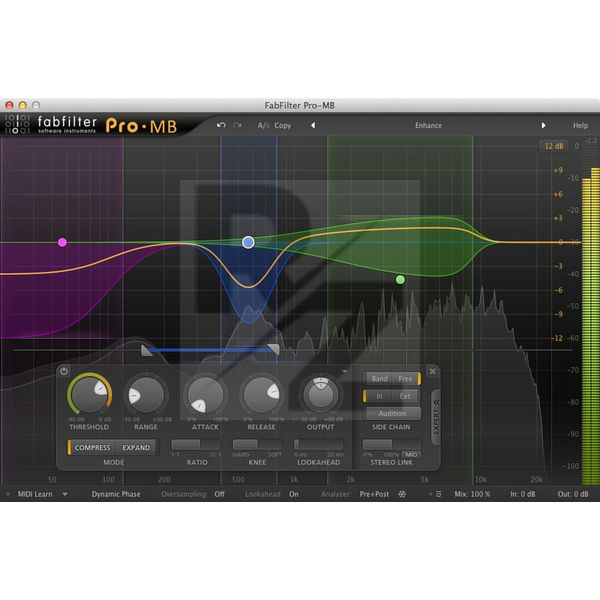Click MIDI Learn
Image resolution: width=600 pixels, height=600 pixels.
pyautogui.click(x=35, y=494)
